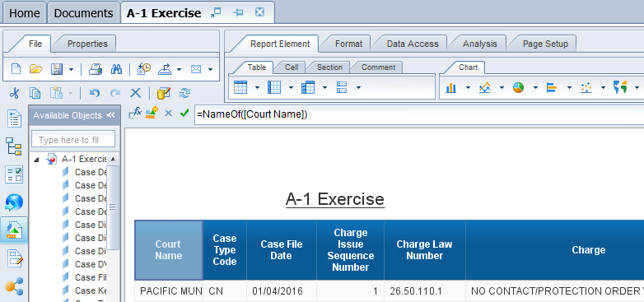Copy selection with the copy icon

35,93
